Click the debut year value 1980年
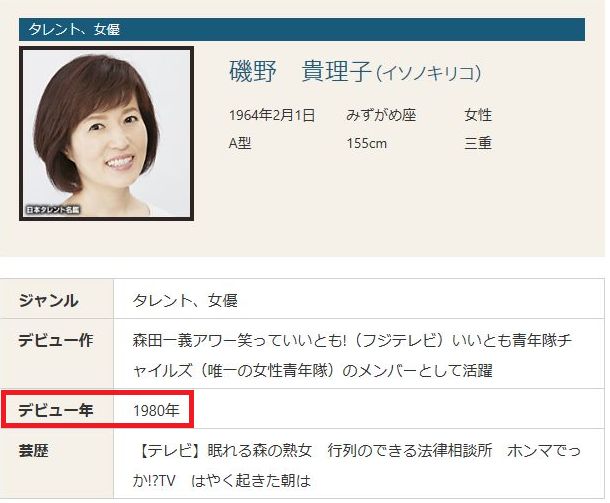The height and width of the screenshot is (503, 610). 156,410
